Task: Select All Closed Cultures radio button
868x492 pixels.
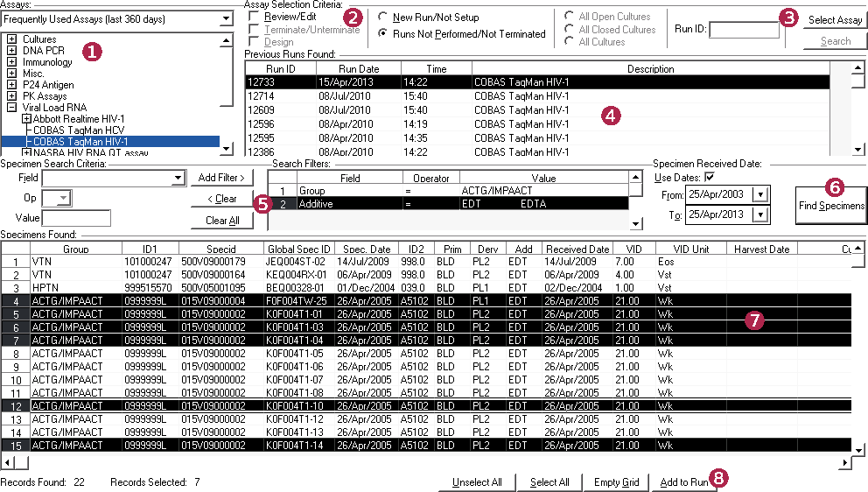Action: 569,29
